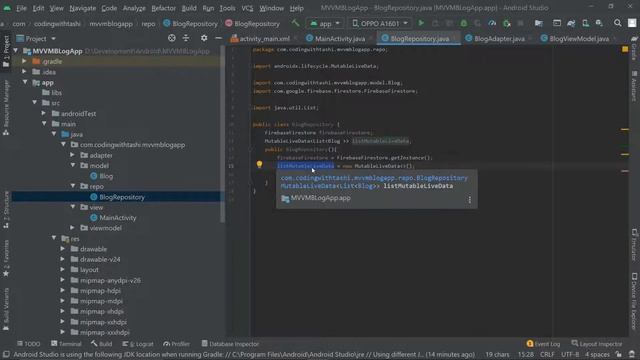
Task: Select the libs folder
Action: tap(52, 93)
